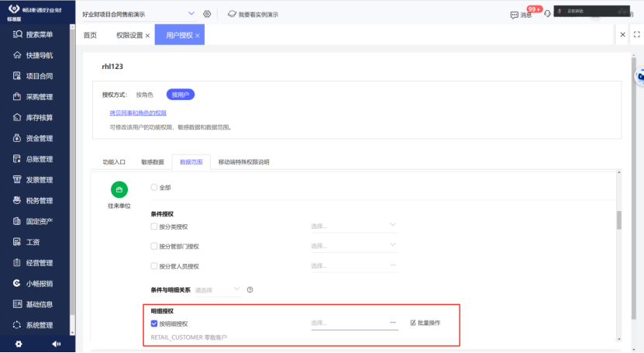Click the 拷贝同事和角色的权限 link

[x=138, y=112]
